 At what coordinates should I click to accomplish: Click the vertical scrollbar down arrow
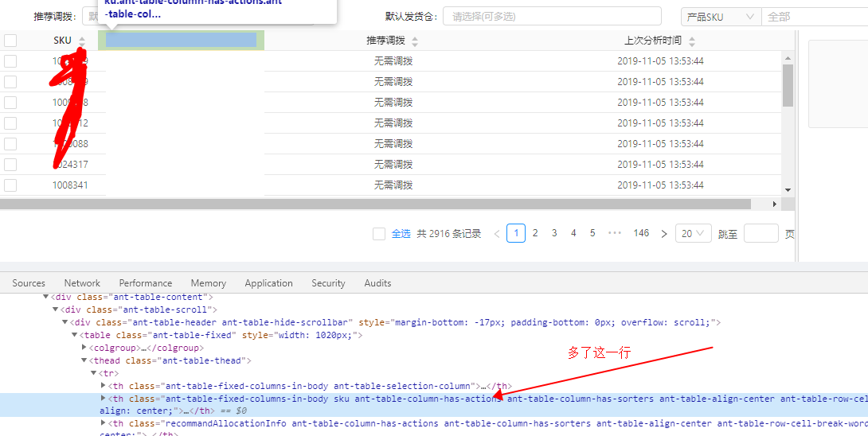(788, 190)
